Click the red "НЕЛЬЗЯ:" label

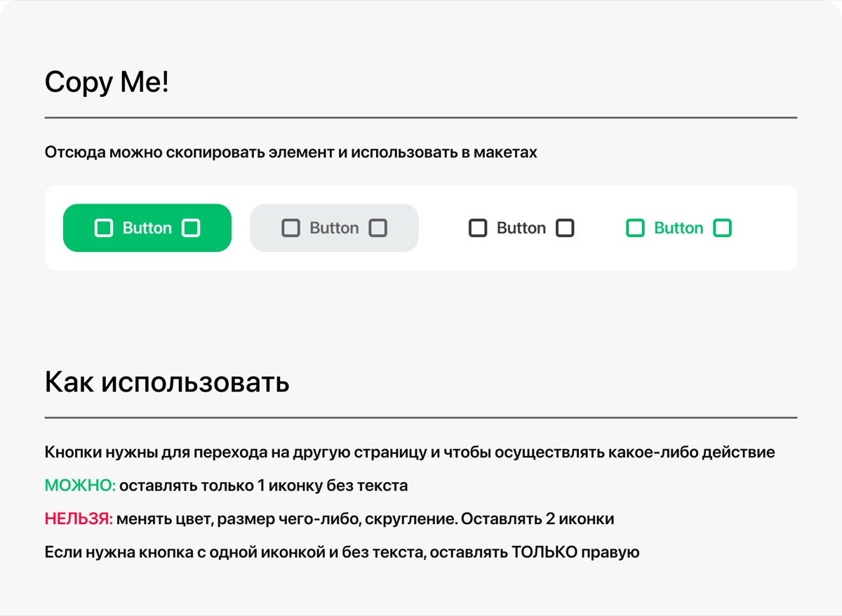point(79,519)
